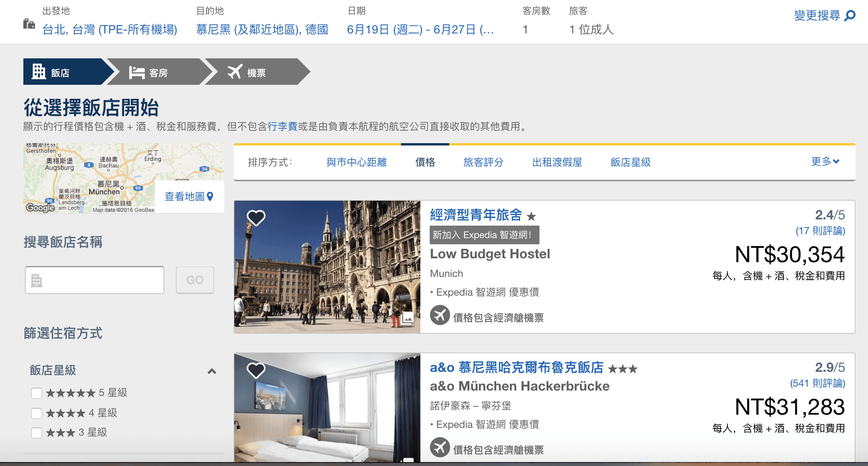This screenshot has height=466, width=868.
Task: Open a&o 慕尼黑哈克爾布魯克飯店 title link
Action: click(x=517, y=367)
